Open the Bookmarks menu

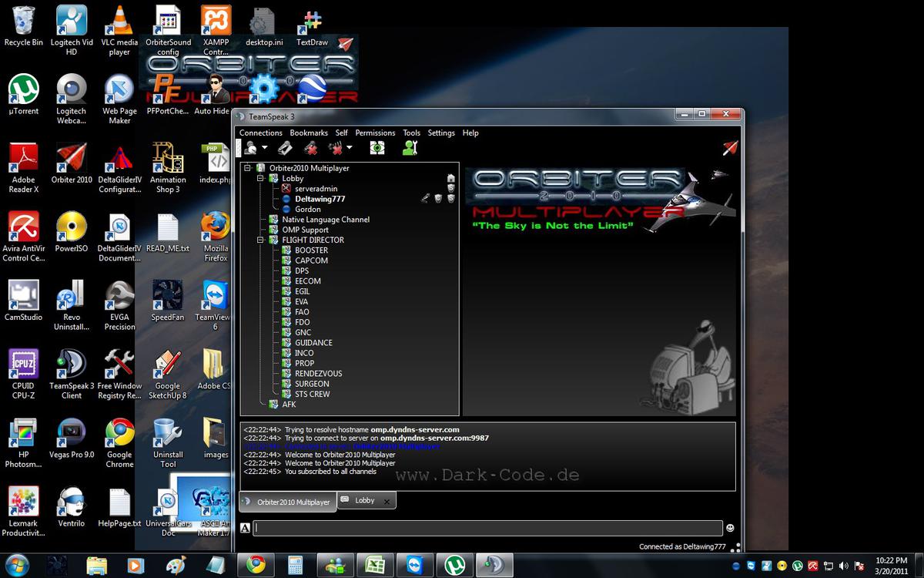tap(309, 133)
